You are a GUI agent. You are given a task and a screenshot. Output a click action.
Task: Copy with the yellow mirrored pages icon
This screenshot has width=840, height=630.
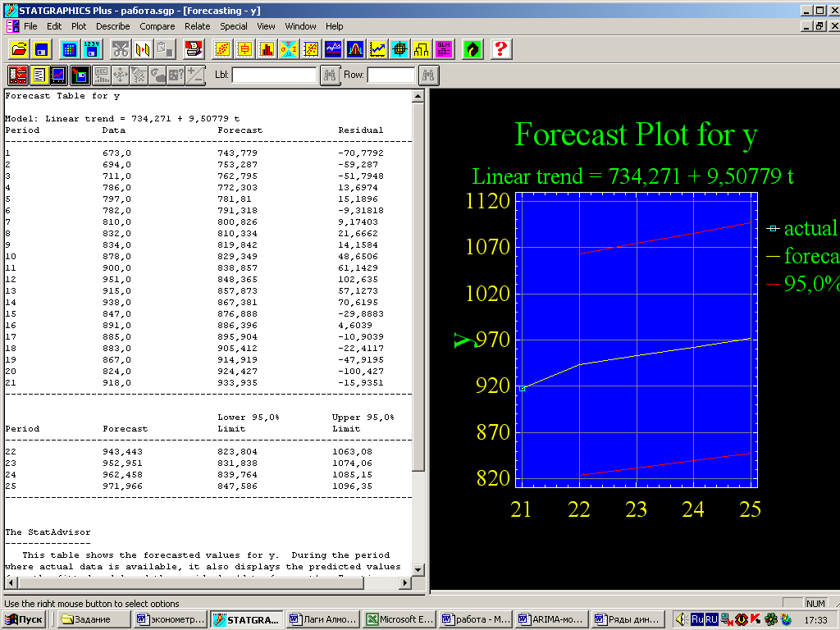143,49
